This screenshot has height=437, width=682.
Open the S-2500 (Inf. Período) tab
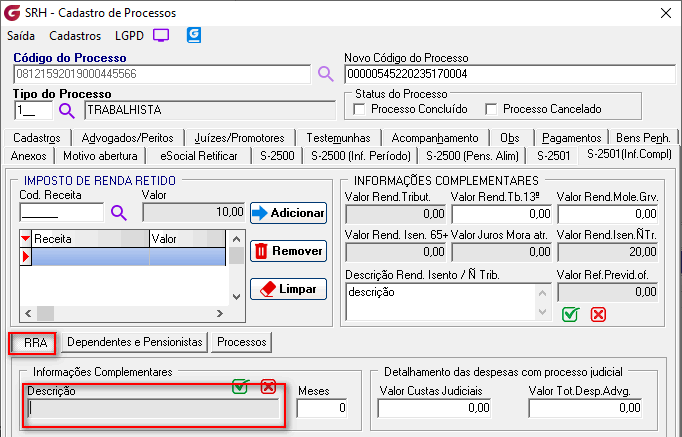tap(361, 156)
